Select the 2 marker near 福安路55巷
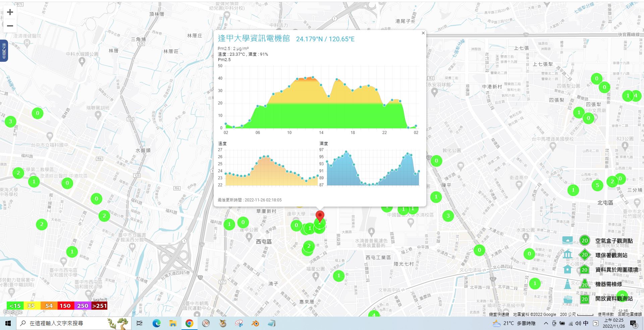 pyautogui.click(x=104, y=216)
